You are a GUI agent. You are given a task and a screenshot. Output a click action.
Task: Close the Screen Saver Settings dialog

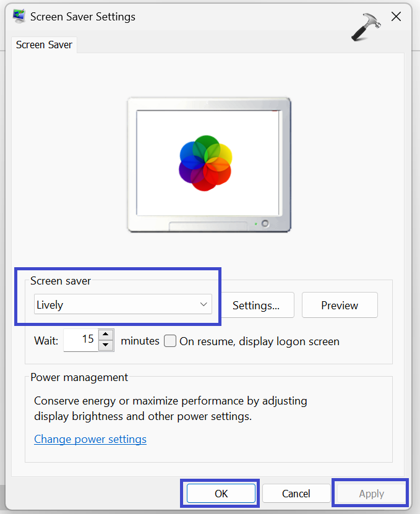point(396,17)
